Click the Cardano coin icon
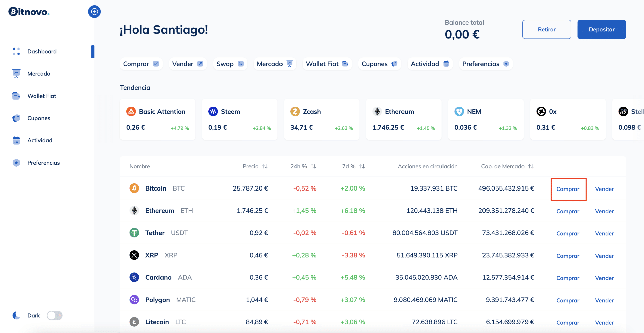The height and width of the screenshot is (333, 644). pyautogui.click(x=134, y=277)
